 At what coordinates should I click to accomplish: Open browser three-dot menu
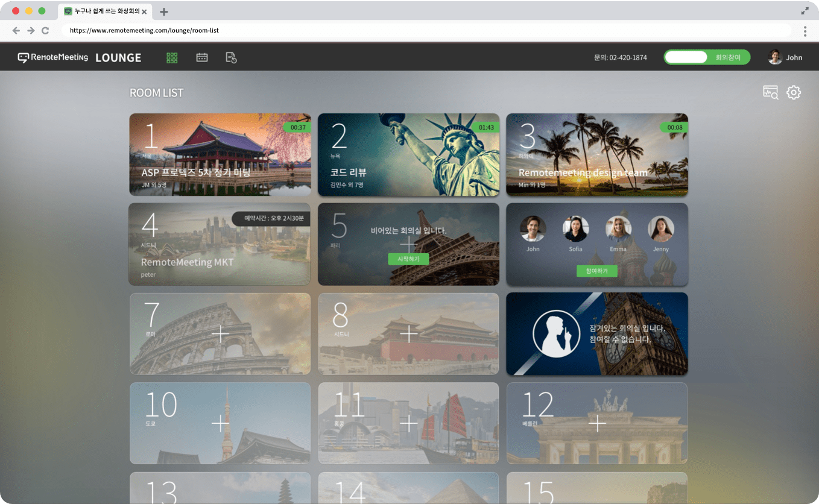(805, 31)
